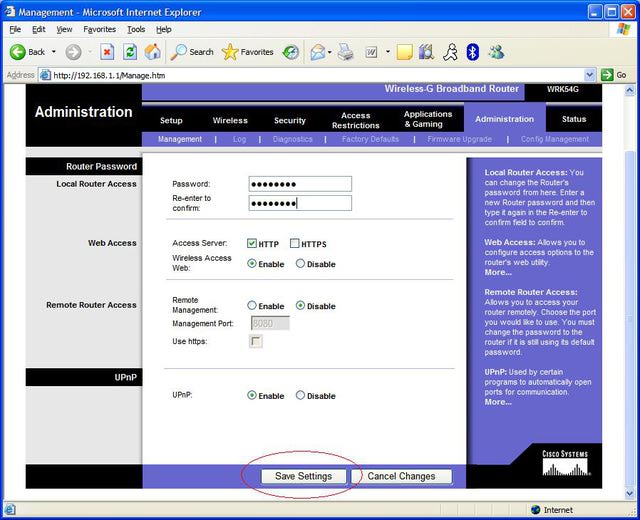Select Enable for Remote Management

252,306
